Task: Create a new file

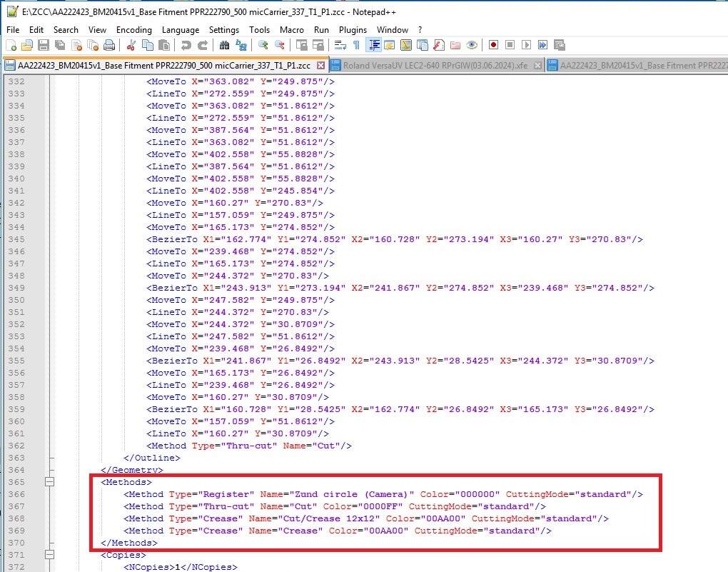Action: (10, 44)
